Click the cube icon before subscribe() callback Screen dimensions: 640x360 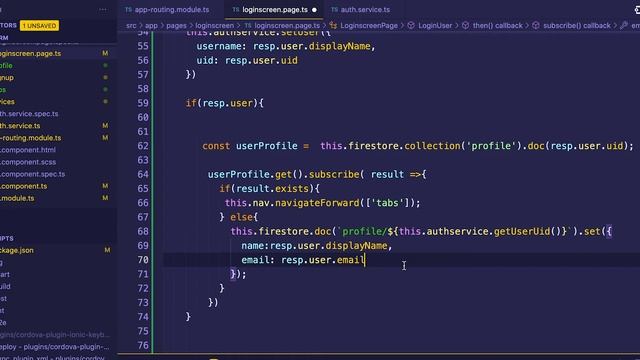[536, 25]
